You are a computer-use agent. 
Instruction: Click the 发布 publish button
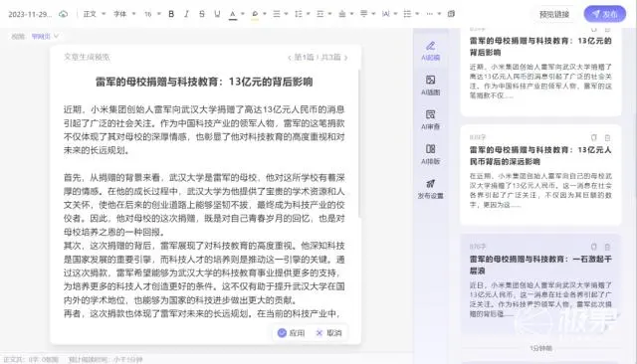click(x=605, y=14)
